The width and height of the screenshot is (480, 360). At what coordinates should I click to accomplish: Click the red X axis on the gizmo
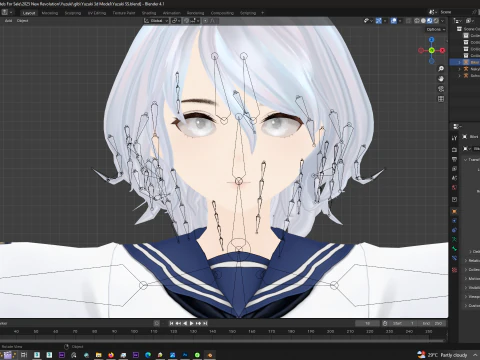click(x=442, y=50)
